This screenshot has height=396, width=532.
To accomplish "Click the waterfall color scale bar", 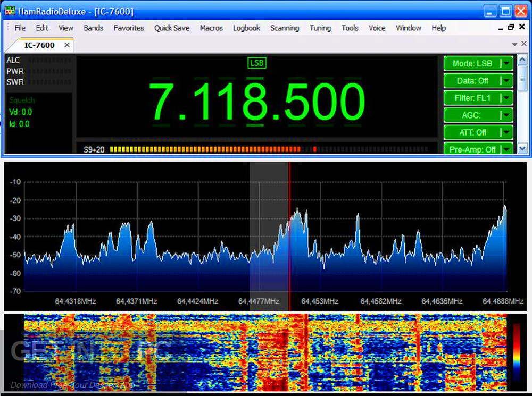I will pos(517,352).
